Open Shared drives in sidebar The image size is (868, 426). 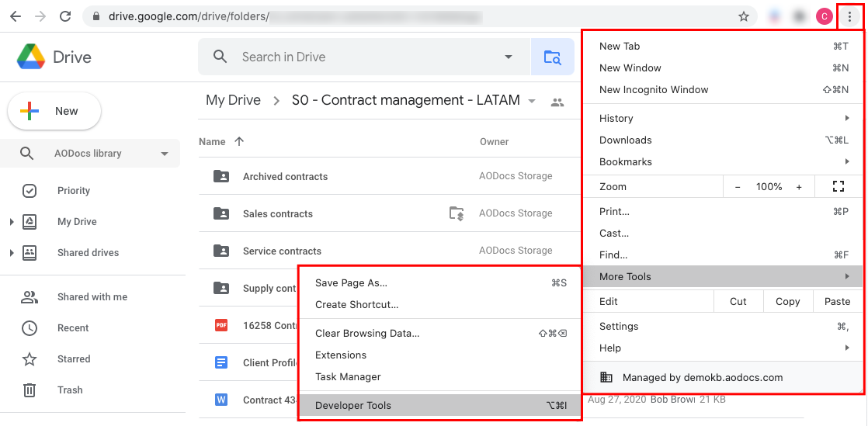pos(88,252)
